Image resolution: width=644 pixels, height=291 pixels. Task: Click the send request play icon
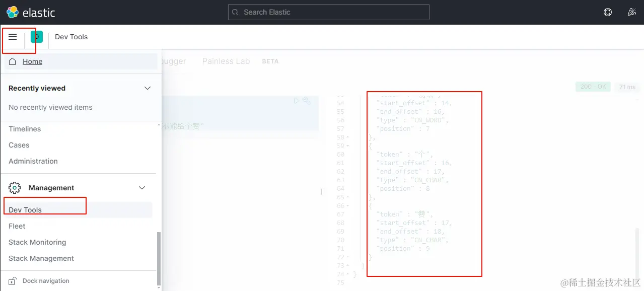[x=297, y=101]
